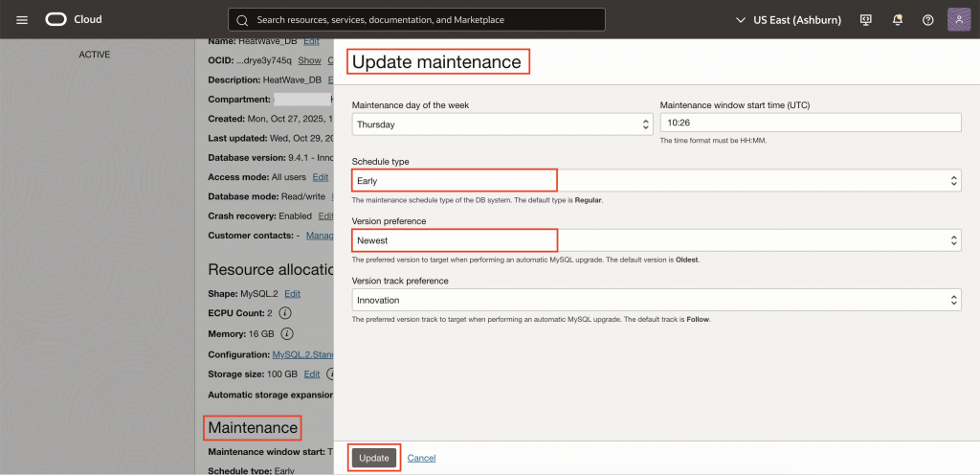The width and height of the screenshot is (980, 475).
Task: Manage customer contacts
Action: [320, 235]
